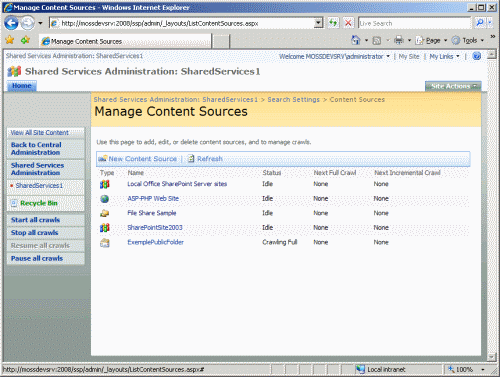Viewport: 500px width, 377px height.
Task: Click the Search Settings breadcrumb link
Action: (x=293, y=99)
